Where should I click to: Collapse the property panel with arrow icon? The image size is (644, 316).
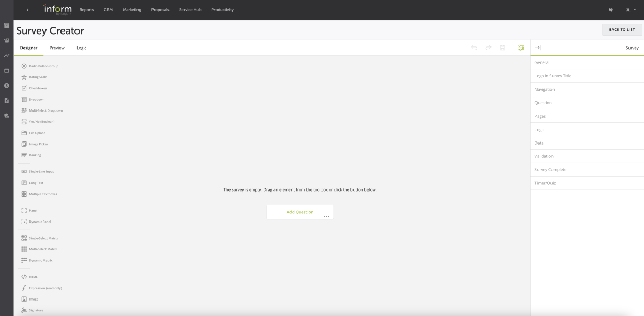[538, 48]
